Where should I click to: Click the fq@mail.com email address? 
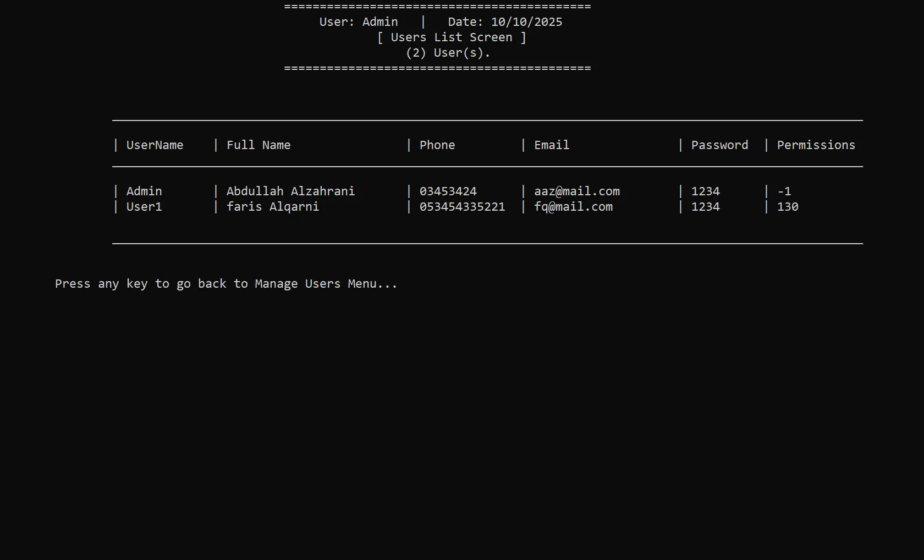pos(573,207)
